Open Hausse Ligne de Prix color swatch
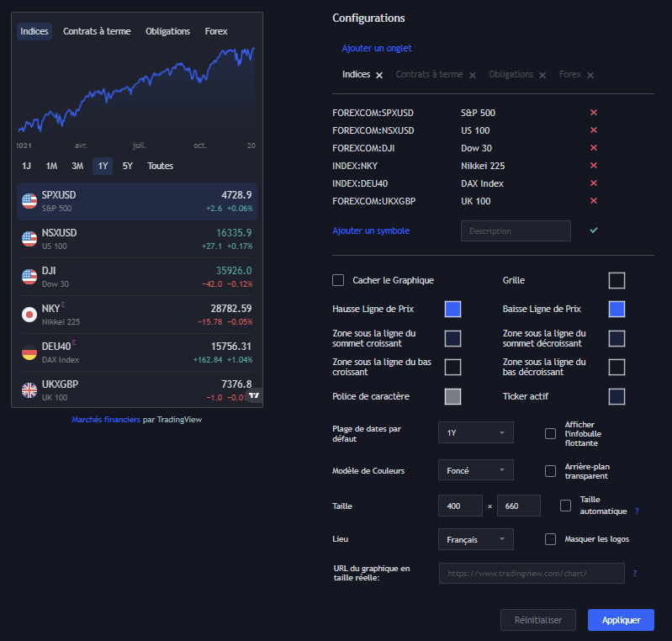The image size is (672, 641). coord(452,309)
